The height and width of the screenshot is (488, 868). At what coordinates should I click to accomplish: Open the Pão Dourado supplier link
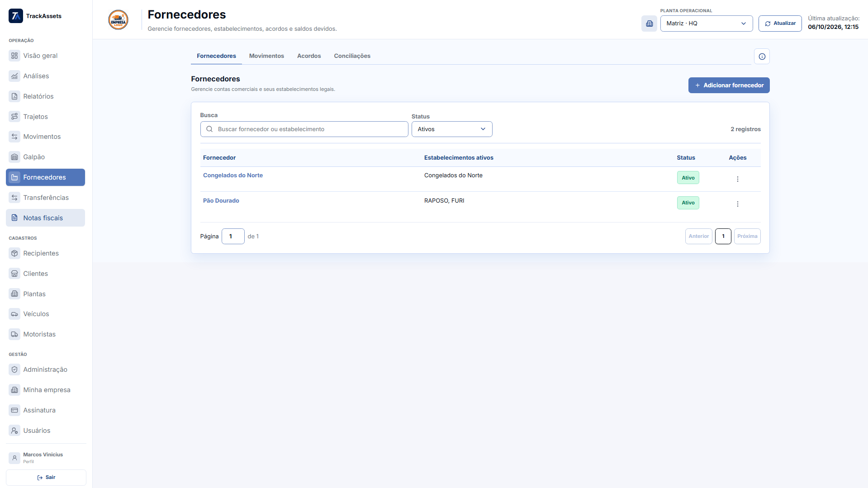pos(221,201)
